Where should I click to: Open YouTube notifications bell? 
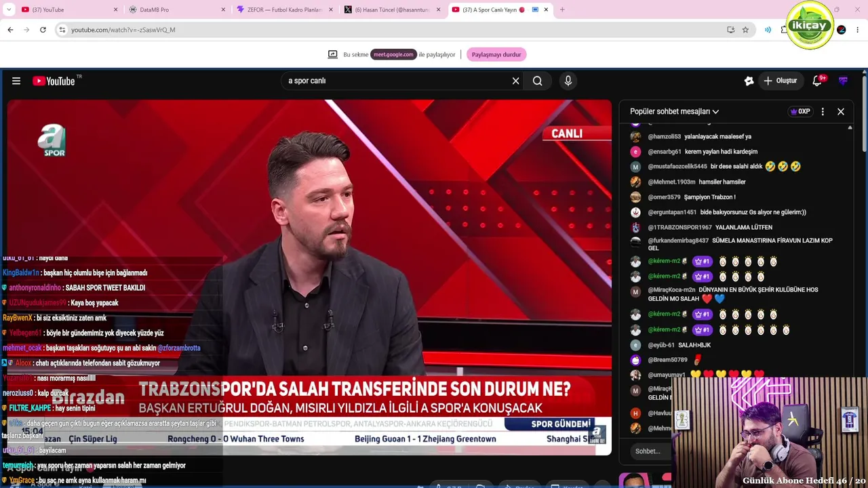click(x=818, y=81)
